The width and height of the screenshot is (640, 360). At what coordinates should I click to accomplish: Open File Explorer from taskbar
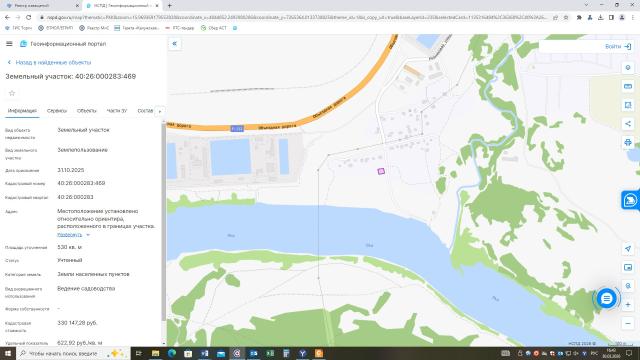coord(155,353)
